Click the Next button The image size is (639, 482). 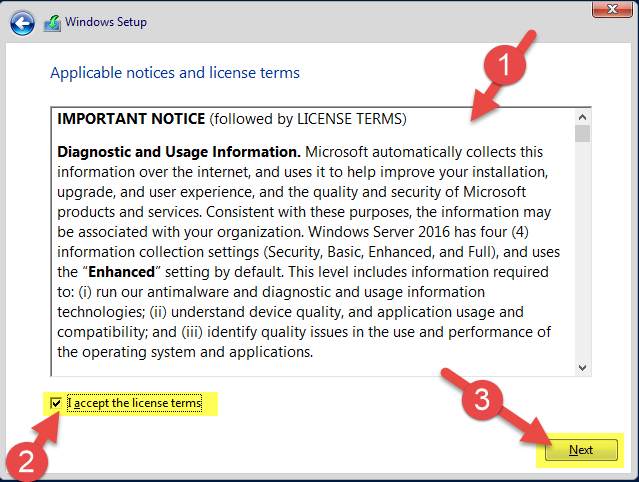point(581,450)
